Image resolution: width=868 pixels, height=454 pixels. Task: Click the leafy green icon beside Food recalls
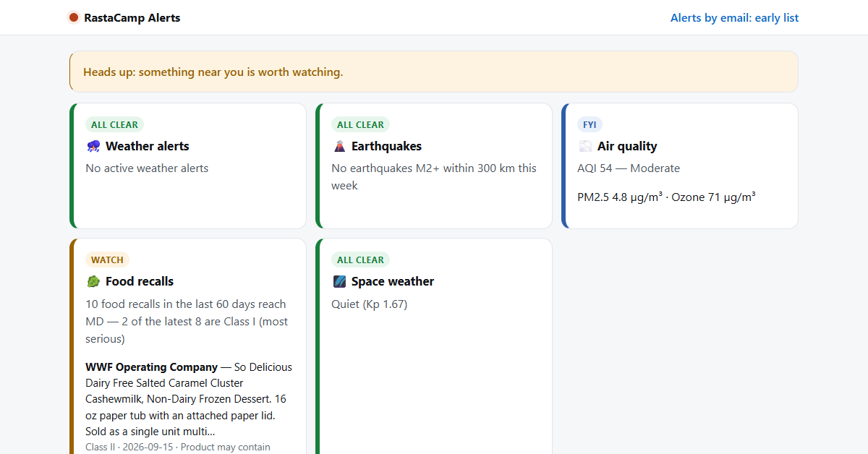[x=93, y=281]
